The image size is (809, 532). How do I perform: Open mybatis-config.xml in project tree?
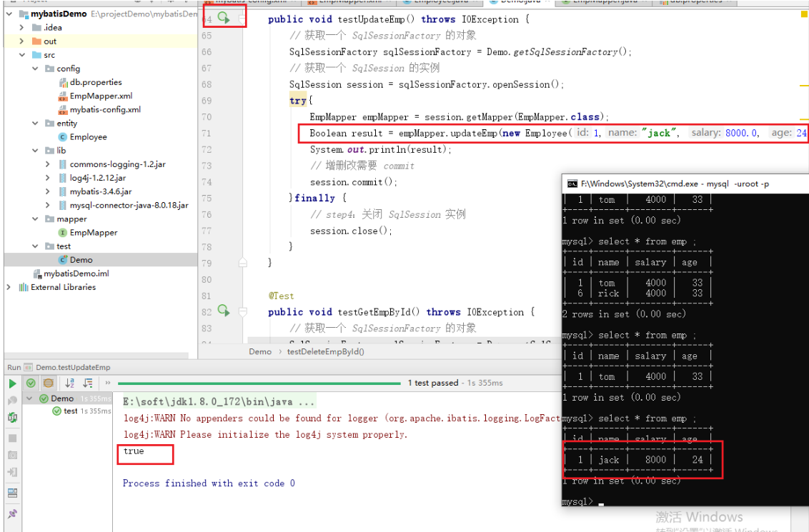(105, 109)
